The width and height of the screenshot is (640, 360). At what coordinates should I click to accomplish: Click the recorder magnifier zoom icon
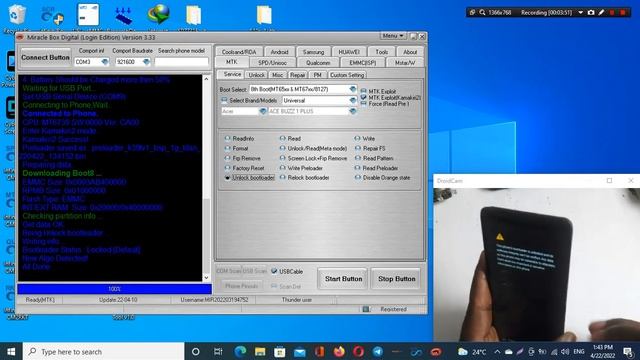tap(482, 13)
